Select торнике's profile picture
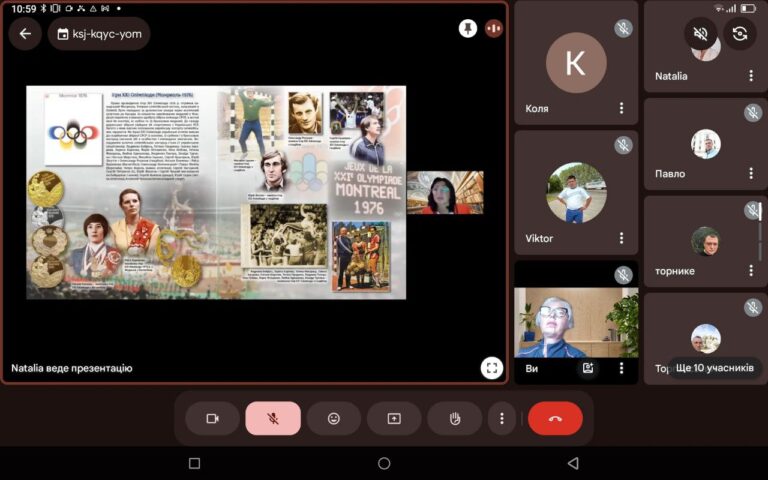This screenshot has height=480, width=768. pyautogui.click(x=706, y=241)
